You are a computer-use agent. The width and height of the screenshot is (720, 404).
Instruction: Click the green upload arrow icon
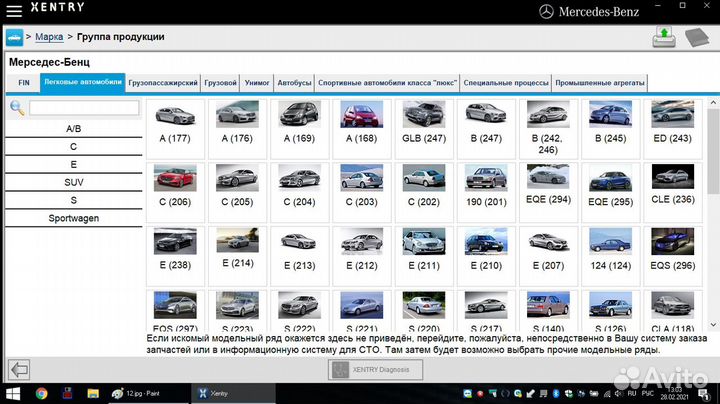click(x=664, y=37)
